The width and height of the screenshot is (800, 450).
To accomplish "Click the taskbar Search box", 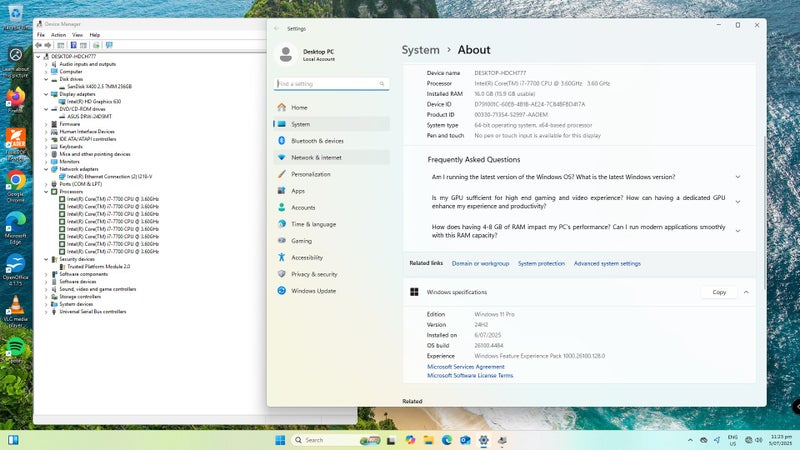I will 336,440.
